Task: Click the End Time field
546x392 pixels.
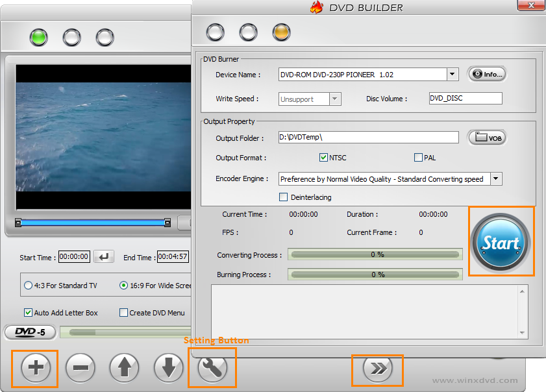Action: (x=173, y=256)
